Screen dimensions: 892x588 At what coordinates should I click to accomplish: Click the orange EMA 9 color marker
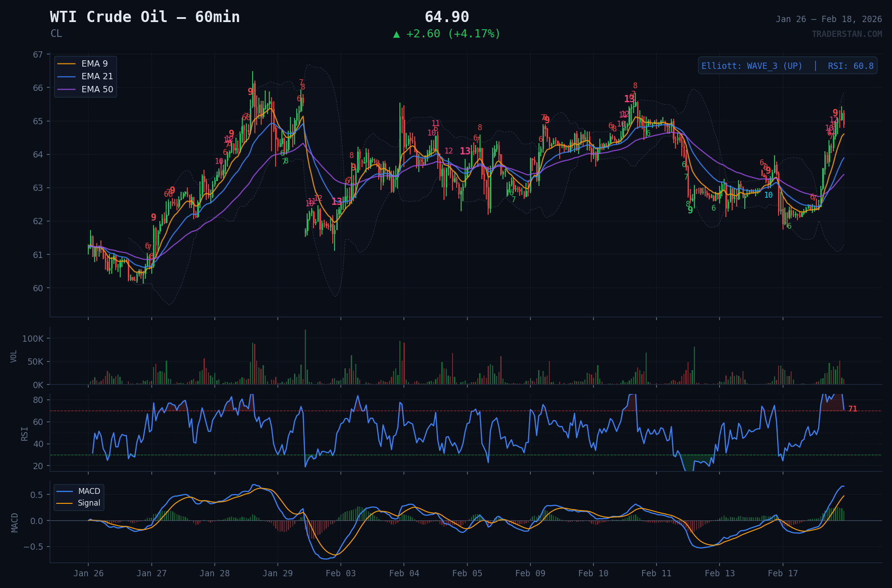[x=67, y=63]
